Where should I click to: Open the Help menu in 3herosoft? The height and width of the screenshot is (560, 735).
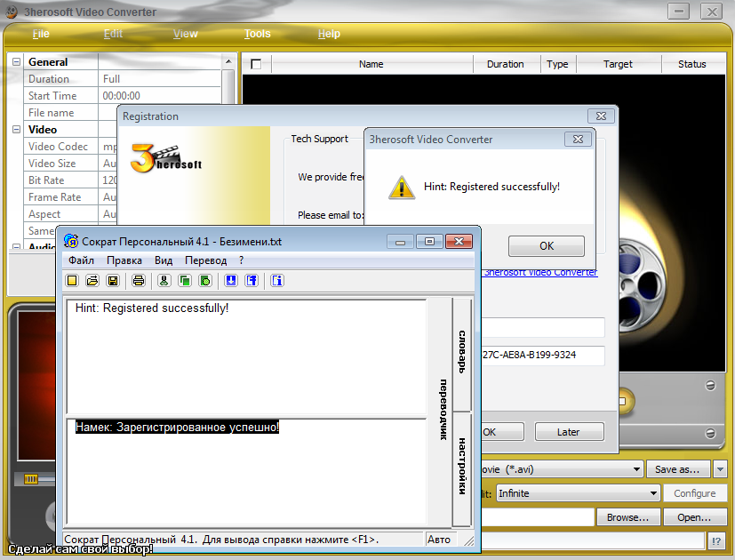(329, 34)
